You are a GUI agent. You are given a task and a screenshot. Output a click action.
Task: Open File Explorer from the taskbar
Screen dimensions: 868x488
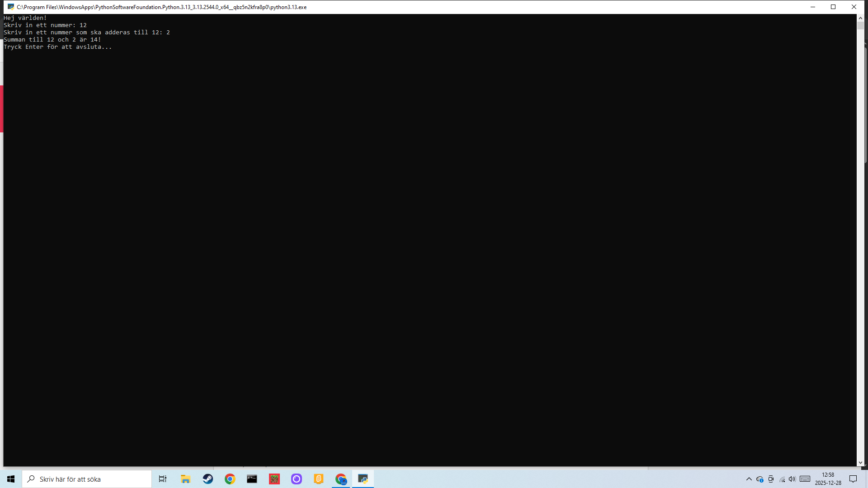[x=185, y=479]
